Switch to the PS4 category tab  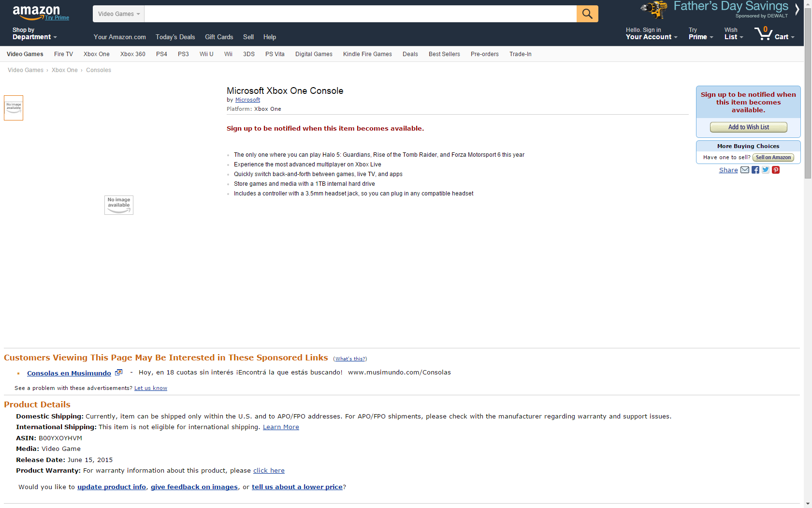[161, 54]
